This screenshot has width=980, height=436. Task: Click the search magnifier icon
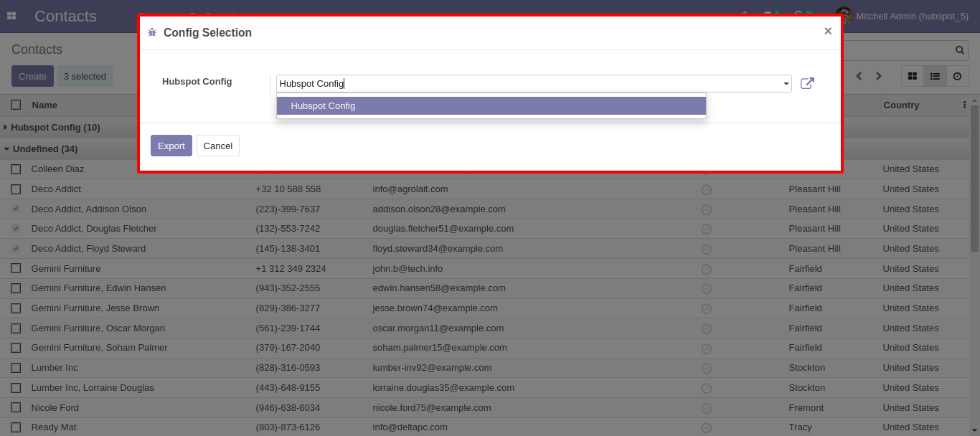tap(960, 50)
